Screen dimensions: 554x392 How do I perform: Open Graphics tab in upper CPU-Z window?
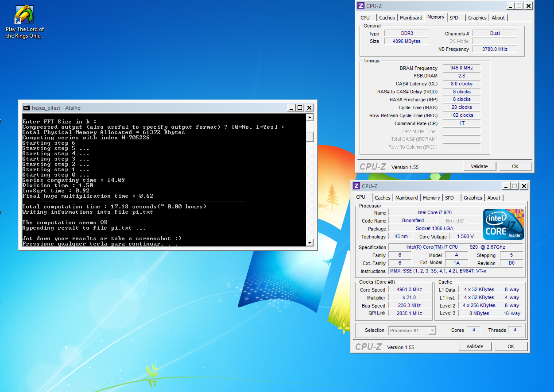(477, 18)
